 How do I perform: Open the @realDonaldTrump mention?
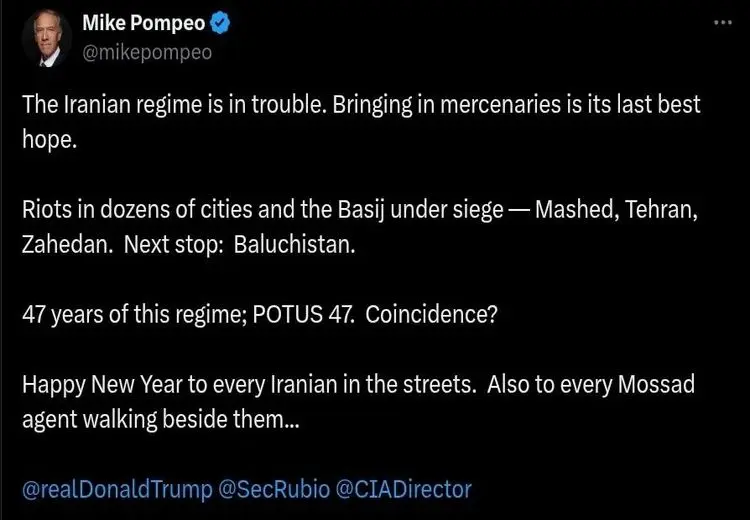[x=117, y=489]
